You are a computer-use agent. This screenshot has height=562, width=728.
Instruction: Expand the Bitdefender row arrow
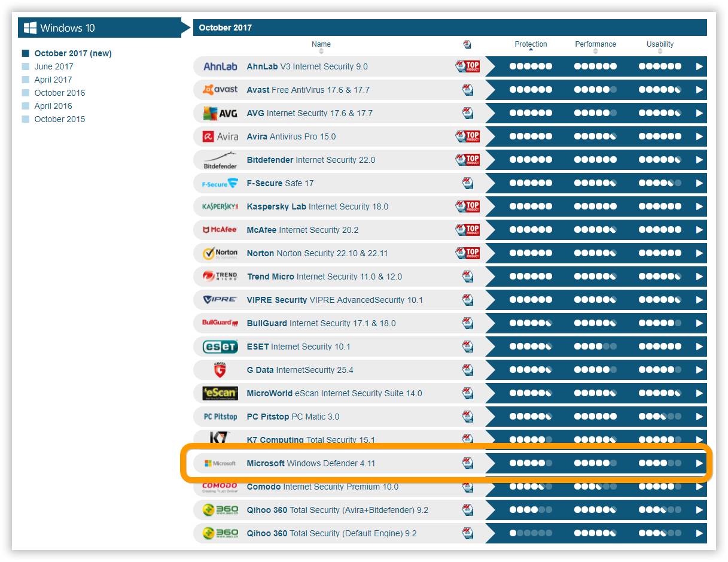pyautogui.click(x=699, y=160)
